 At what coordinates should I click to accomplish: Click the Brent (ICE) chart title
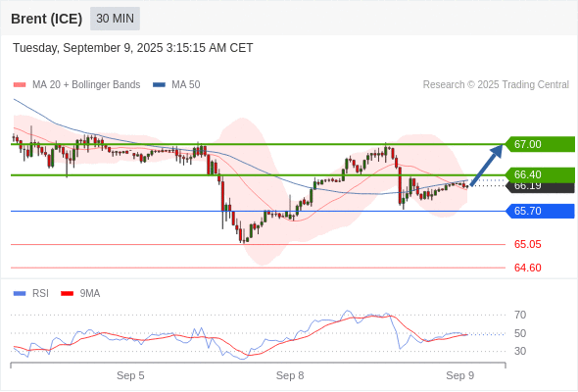tap(46, 19)
